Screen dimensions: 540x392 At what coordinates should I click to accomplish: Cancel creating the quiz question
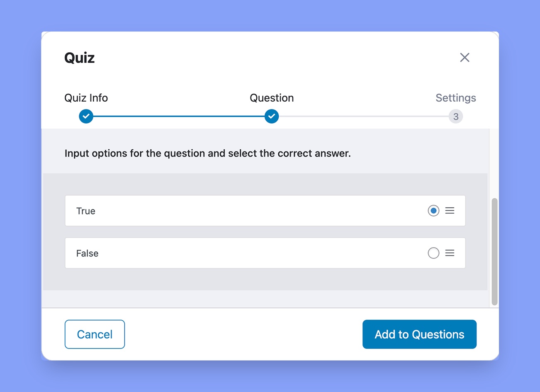95,334
